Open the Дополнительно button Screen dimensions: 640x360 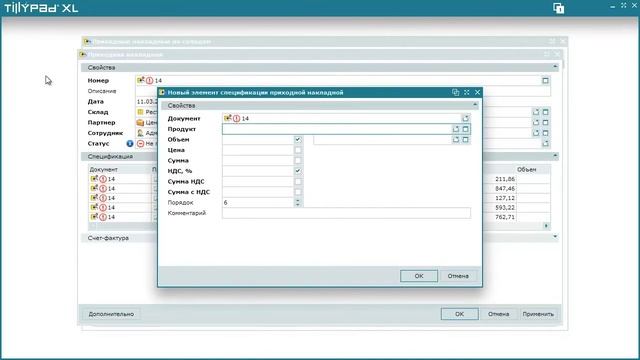[111, 314]
